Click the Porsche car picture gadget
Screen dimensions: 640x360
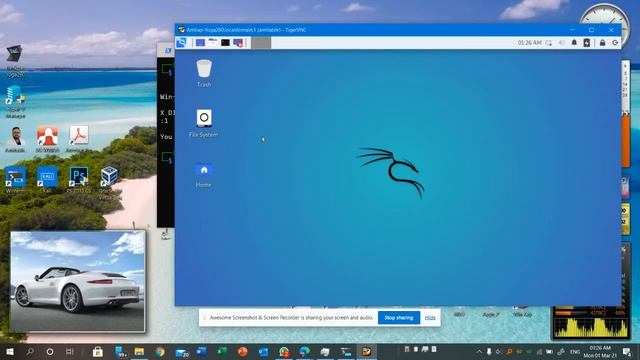point(78,281)
